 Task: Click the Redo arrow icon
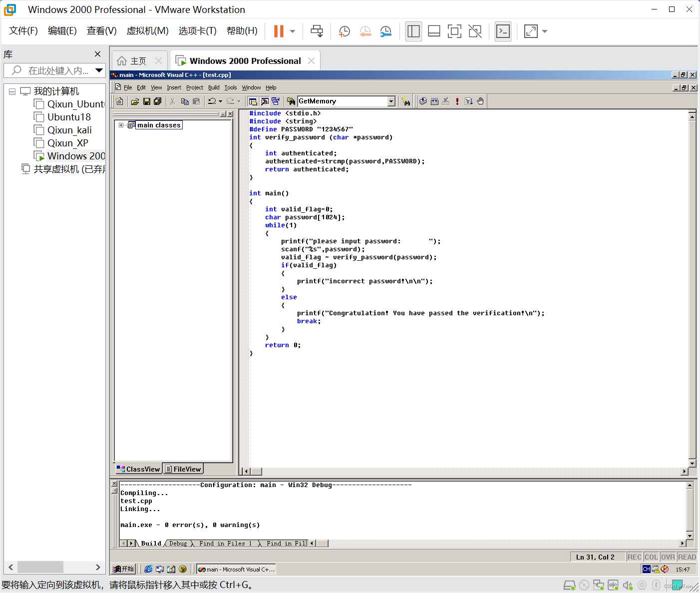(x=230, y=101)
